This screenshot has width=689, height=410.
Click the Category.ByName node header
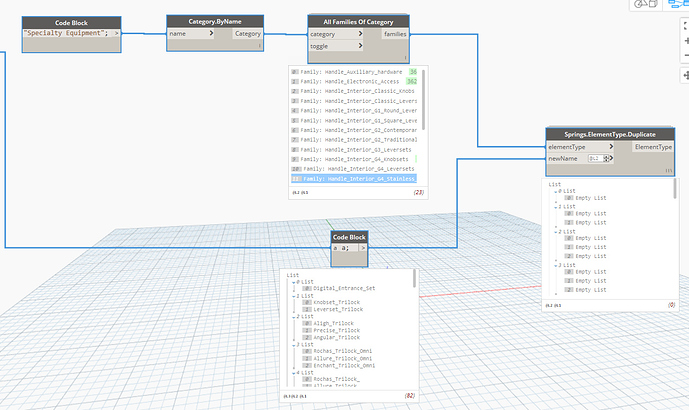coord(213,21)
